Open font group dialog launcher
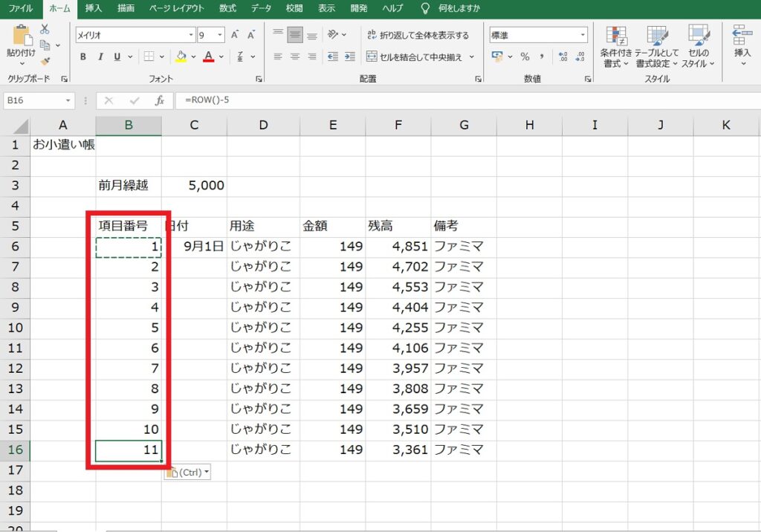 (259, 79)
